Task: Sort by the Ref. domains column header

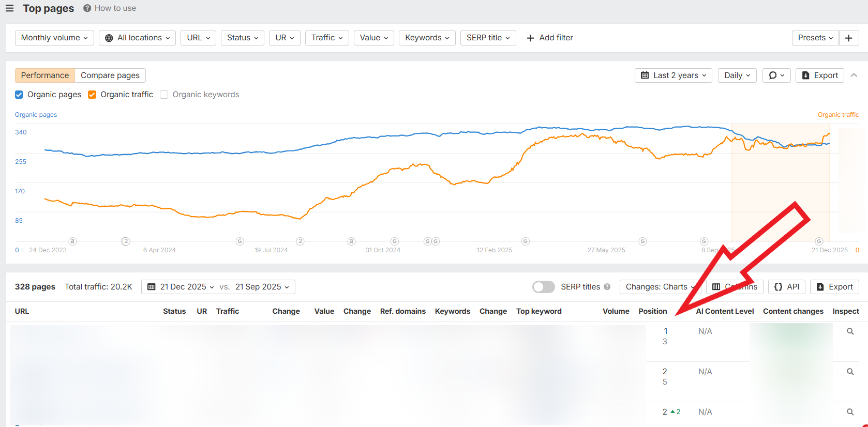Action: 403,311
